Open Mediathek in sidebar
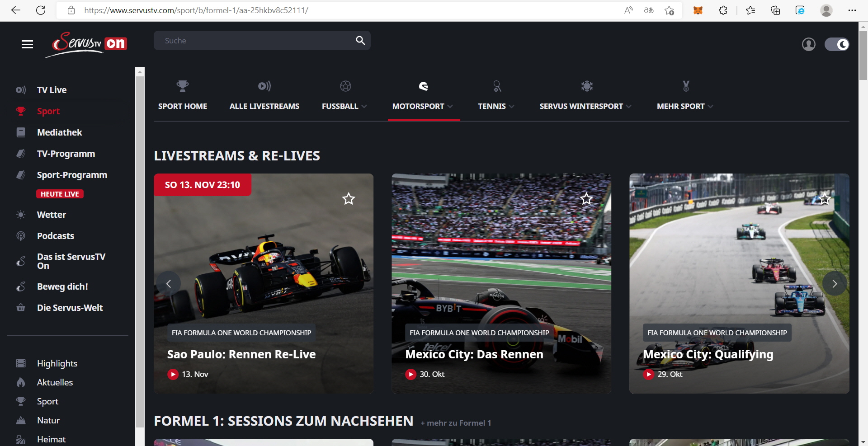Screen dimensions: 868x446 (x=59, y=132)
